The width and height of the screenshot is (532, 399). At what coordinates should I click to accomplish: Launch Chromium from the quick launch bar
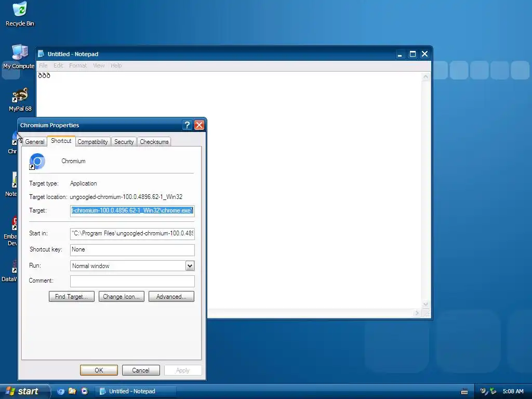pyautogui.click(x=61, y=391)
